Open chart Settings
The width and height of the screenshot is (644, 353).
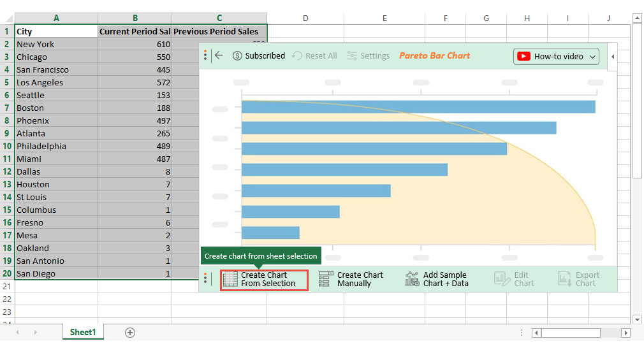368,56
